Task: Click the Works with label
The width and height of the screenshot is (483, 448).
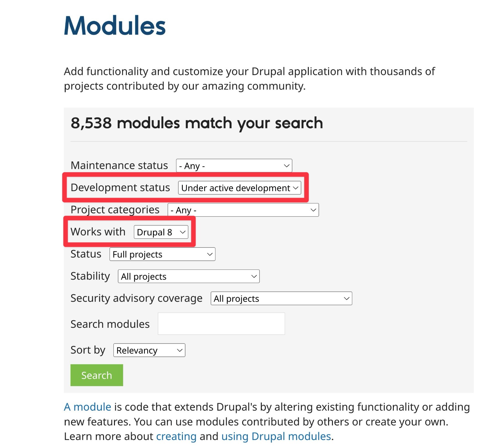Action: coord(98,232)
